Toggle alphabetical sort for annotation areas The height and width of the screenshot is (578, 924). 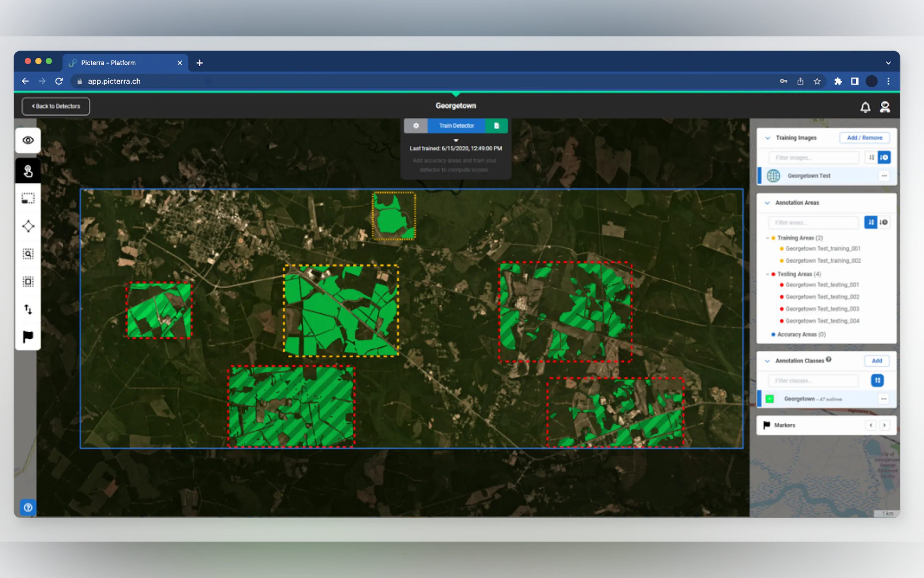pyautogui.click(x=871, y=222)
